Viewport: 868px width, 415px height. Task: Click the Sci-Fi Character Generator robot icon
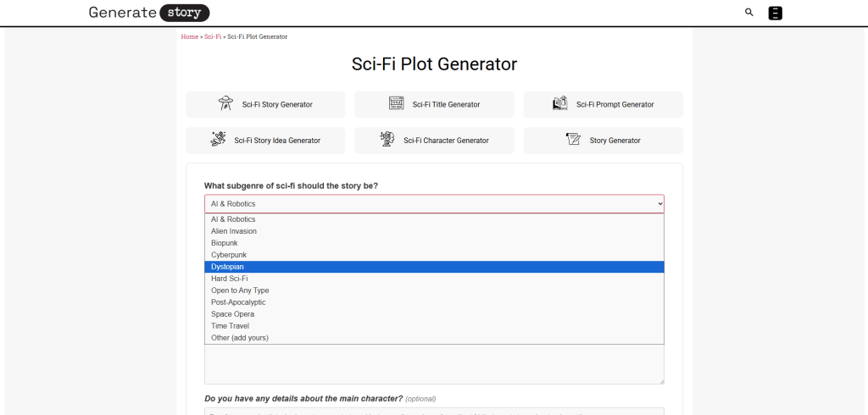[x=387, y=140]
